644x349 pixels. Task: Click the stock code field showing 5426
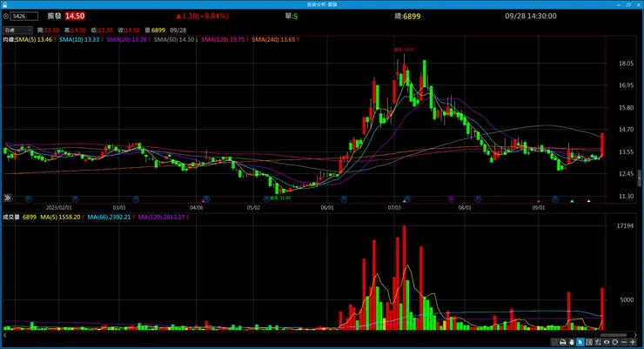tap(24, 17)
